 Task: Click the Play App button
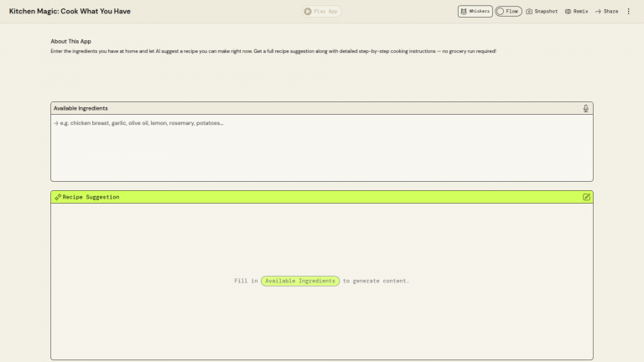[322, 12]
